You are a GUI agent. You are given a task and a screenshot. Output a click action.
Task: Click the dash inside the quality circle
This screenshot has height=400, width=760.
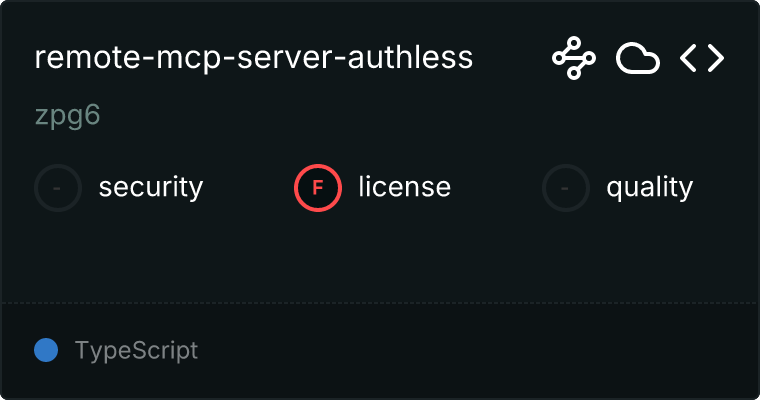click(x=565, y=188)
